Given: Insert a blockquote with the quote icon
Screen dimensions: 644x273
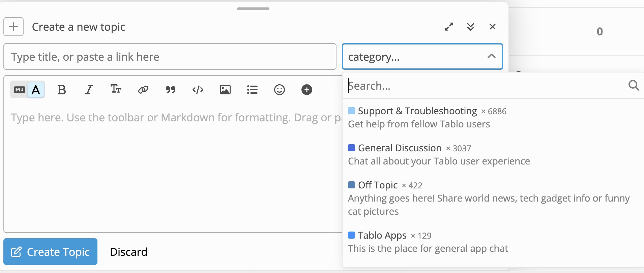Looking at the screenshot, I should point(171,90).
